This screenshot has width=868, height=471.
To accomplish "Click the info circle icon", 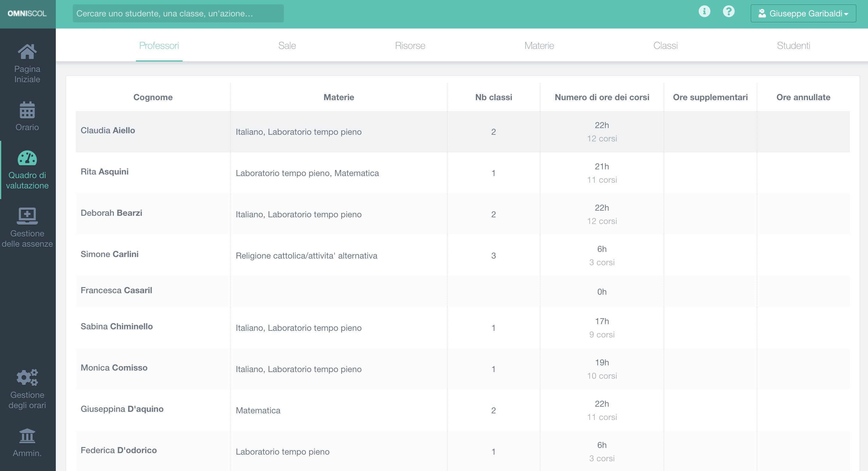I will click(x=704, y=12).
